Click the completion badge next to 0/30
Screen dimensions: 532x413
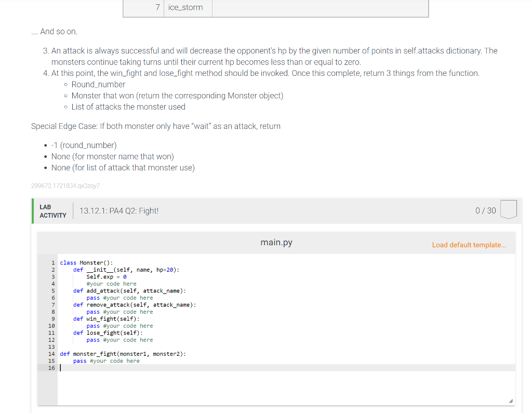click(508, 209)
